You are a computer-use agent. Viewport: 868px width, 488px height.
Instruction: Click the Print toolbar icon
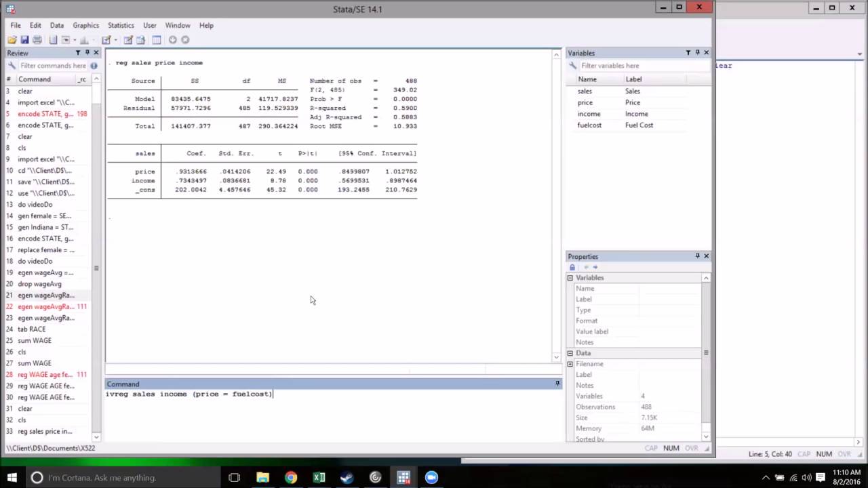tap(37, 40)
